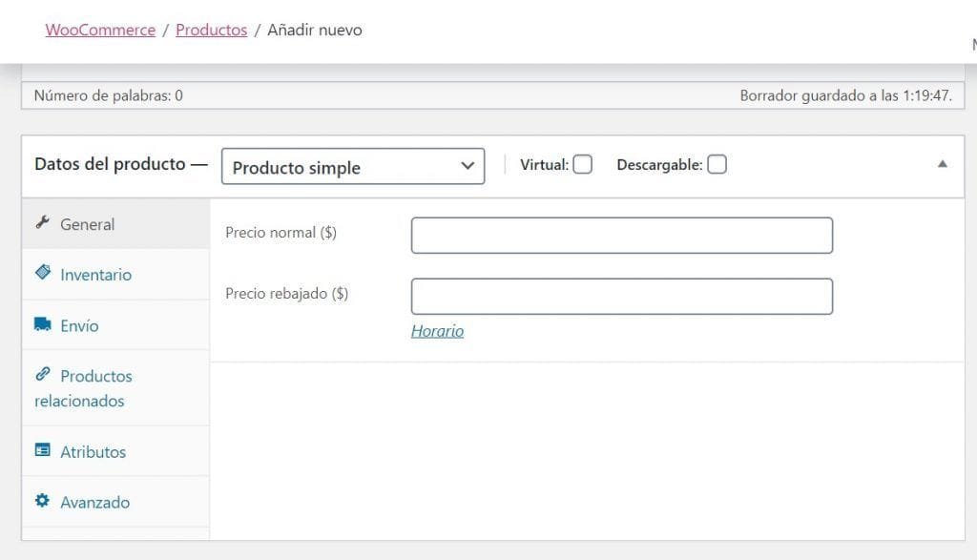Follow the WooCommerce breadcrumb link

(100, 30)
